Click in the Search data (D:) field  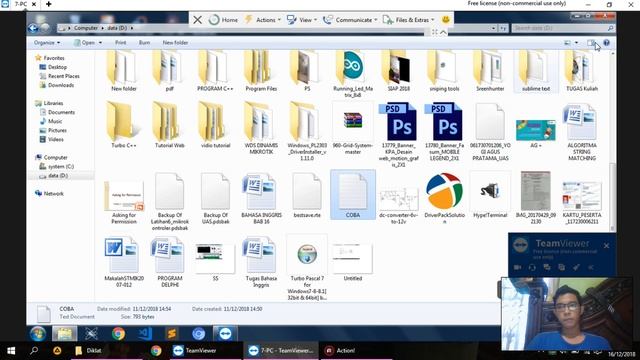point(562,28)
